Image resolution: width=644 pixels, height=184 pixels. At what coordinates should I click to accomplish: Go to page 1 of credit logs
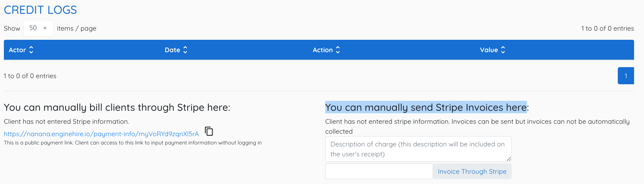coord(626,76)
